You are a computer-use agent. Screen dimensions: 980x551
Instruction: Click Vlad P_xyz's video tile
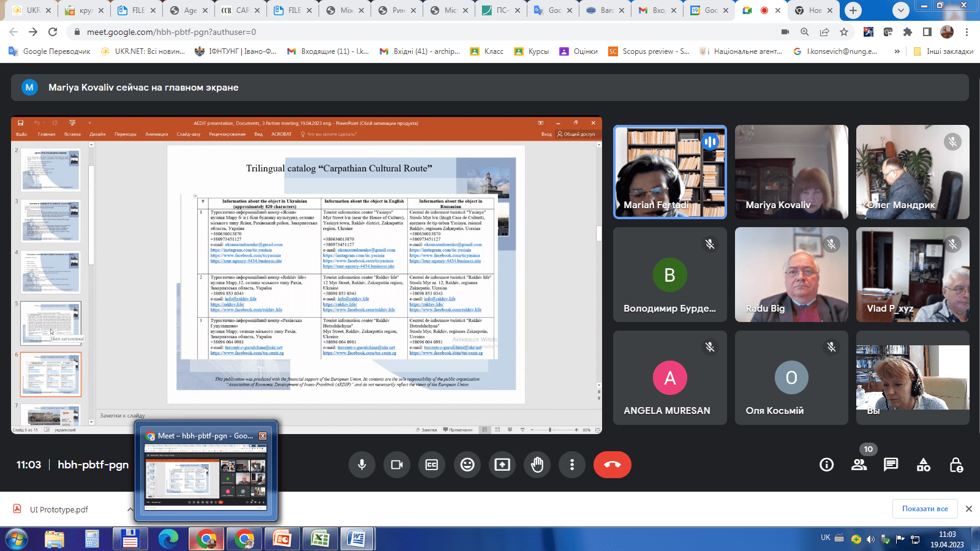tap(913, 275)
